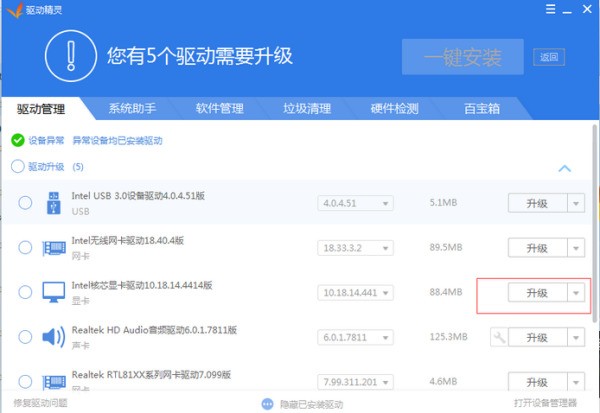
Task: Expand the arrow beside Realtek RTL81XX 升级 button
Action: (x=576, y=382)
